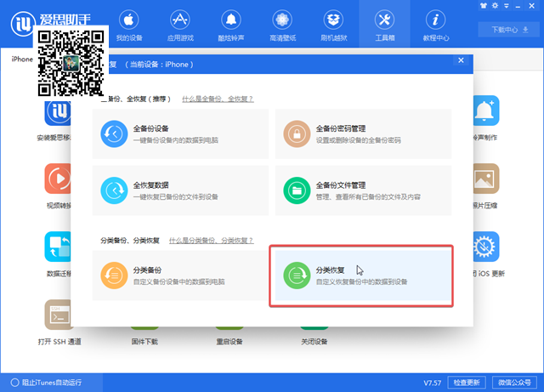Open the ringtone maker bell icon
This screenshot has width=544, height=392.
click(x=486, y=111)
